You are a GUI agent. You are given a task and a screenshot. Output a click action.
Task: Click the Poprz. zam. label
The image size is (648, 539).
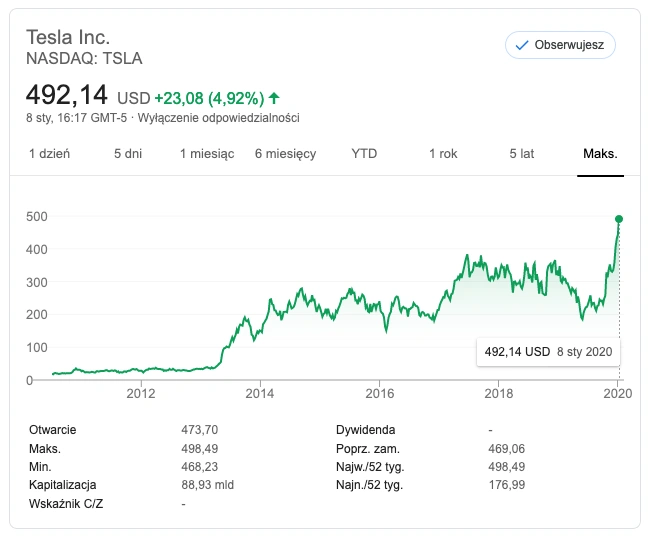368,448
